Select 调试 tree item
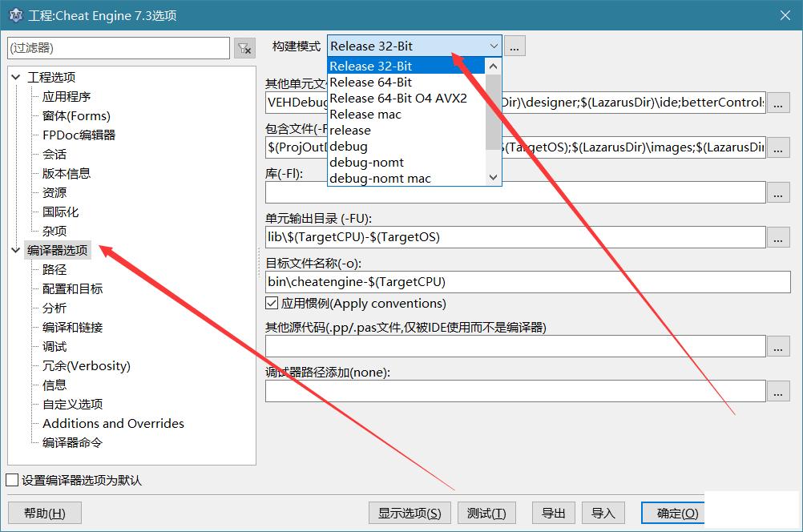The height and width of the screenshot is (532, 803). 54,347
